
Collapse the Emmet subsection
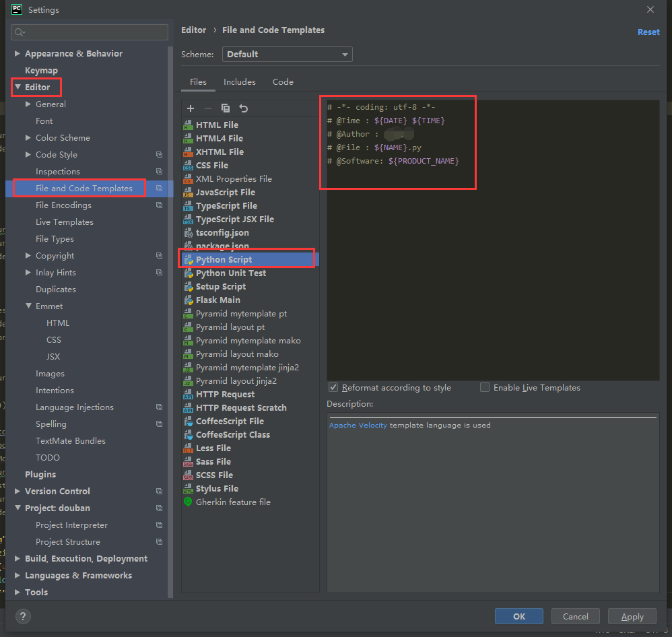(x=28, y=306)
